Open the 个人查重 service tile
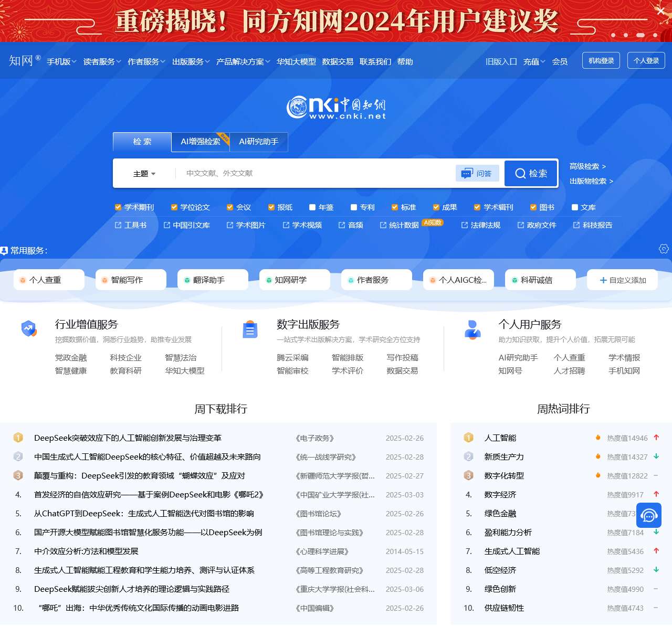This screenshot has height=627, width=672. [49, 280]
